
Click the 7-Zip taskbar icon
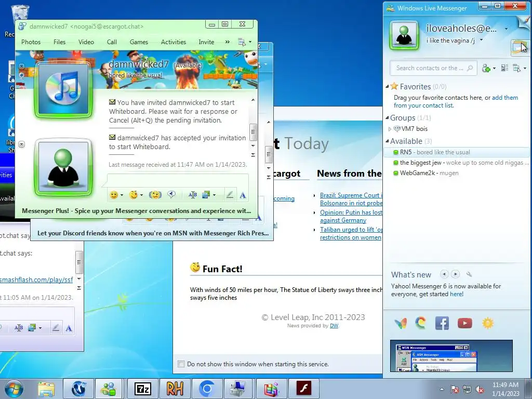click(142, 389)
